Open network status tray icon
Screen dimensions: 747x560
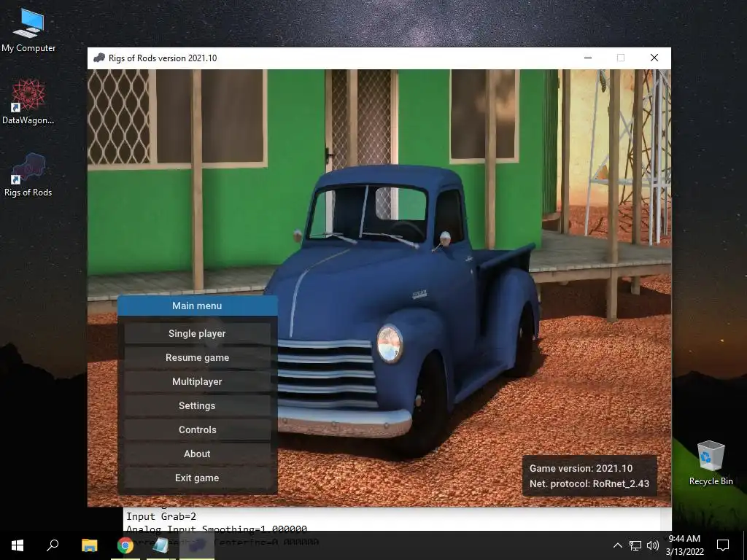(x=635, y=545)
